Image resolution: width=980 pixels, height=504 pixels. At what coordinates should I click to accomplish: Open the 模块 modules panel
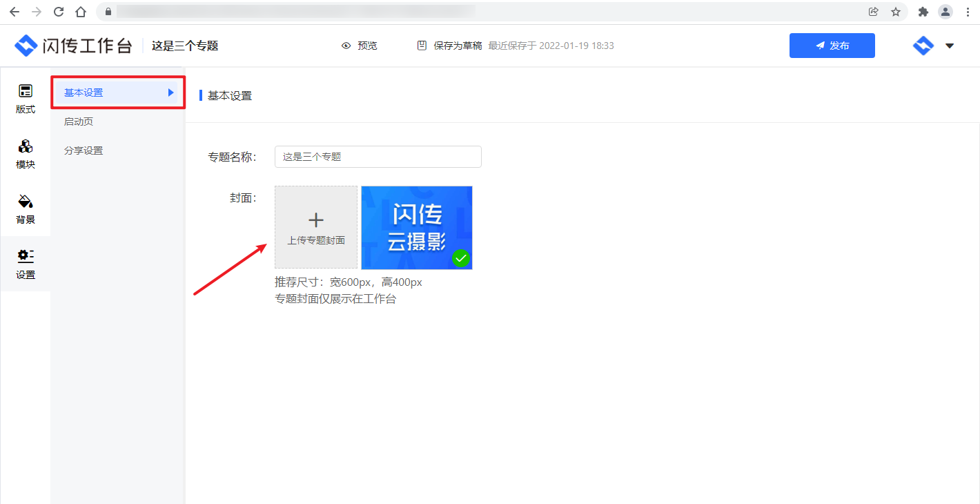pos(26,154)
